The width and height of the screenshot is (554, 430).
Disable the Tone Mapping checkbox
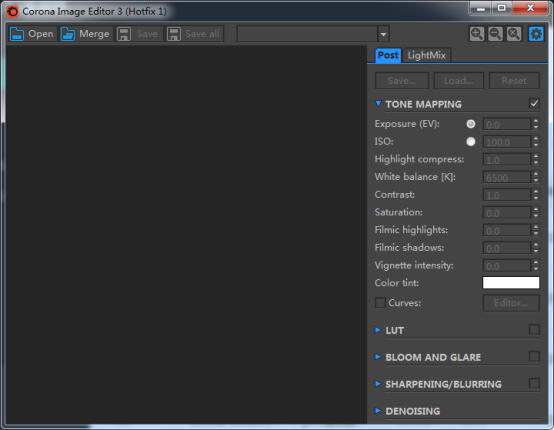[534, 104]
